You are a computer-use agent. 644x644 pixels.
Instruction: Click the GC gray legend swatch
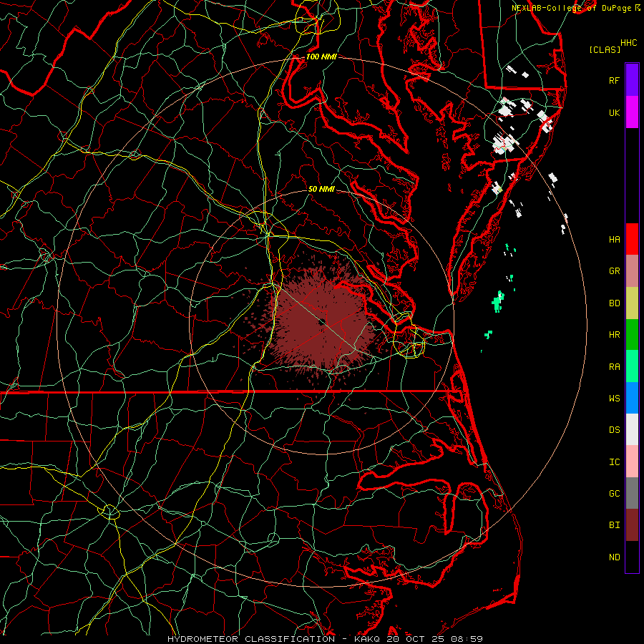click(632, 493)
